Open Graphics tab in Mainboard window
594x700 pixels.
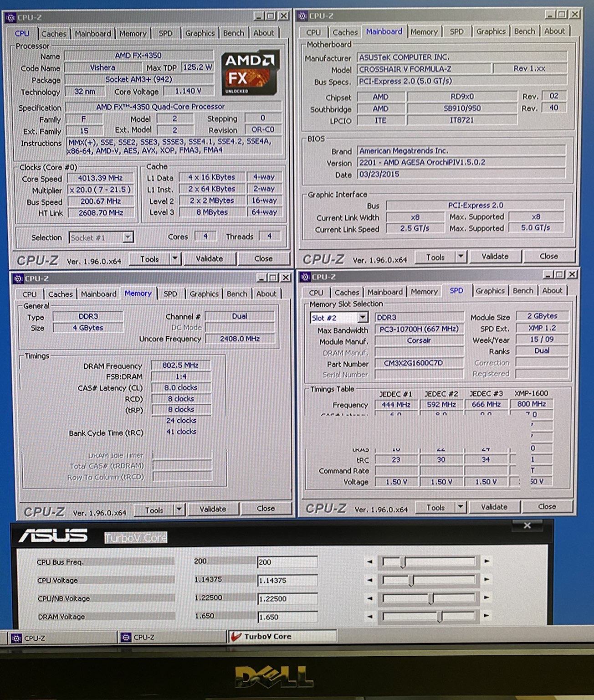coord(491,31)
